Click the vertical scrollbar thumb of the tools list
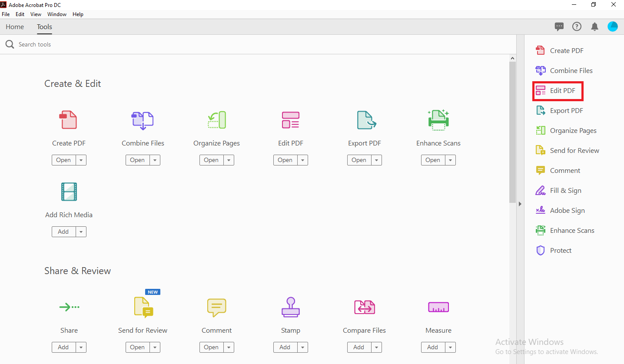The image size is (624, 364). tap(512, 132)
